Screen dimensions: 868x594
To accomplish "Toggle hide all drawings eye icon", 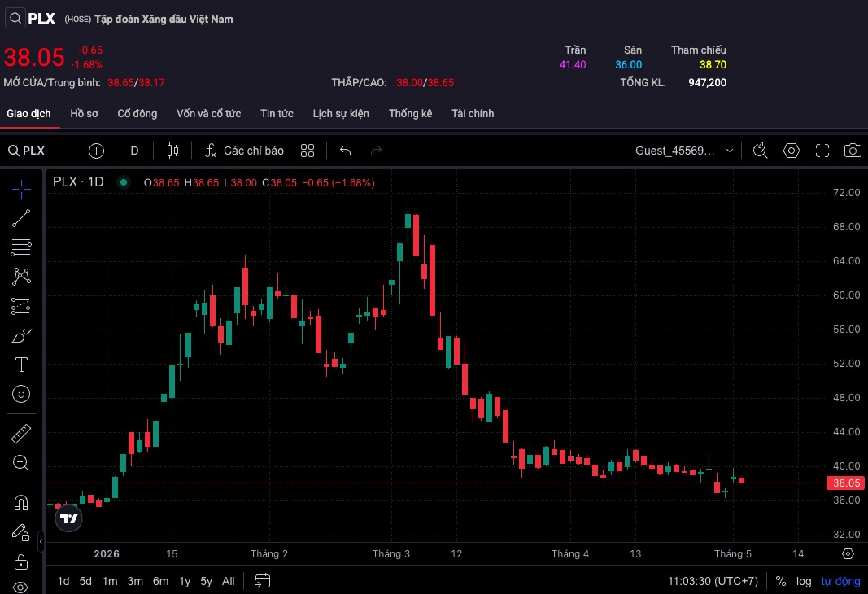I will click(x=21, y=587).
